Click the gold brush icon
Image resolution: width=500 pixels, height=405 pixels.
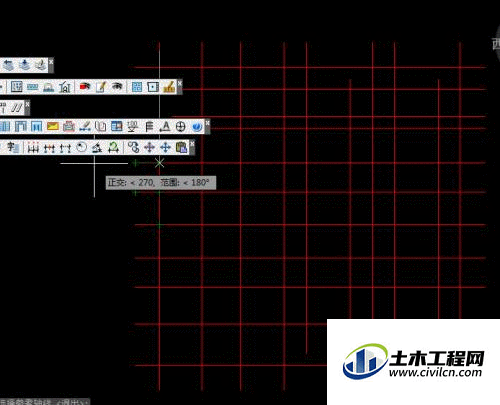tap(169, 87)
